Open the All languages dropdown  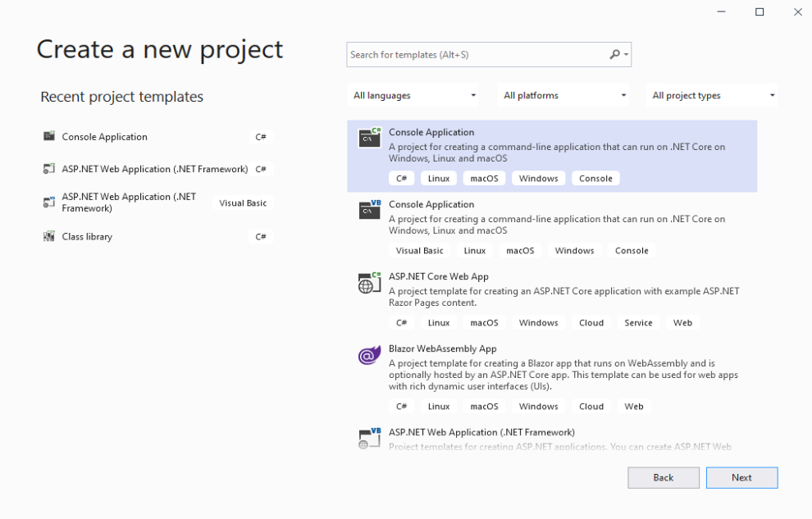(413, 95)
